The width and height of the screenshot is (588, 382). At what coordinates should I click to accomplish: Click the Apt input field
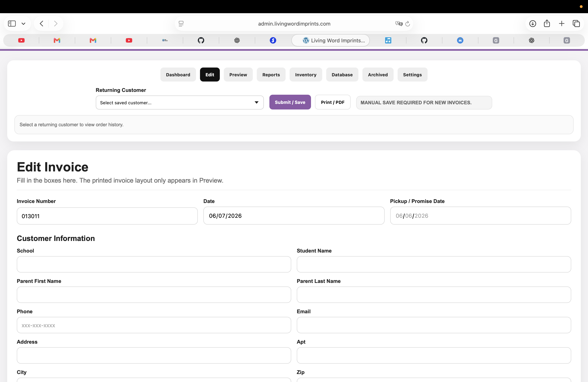(434, 355)
